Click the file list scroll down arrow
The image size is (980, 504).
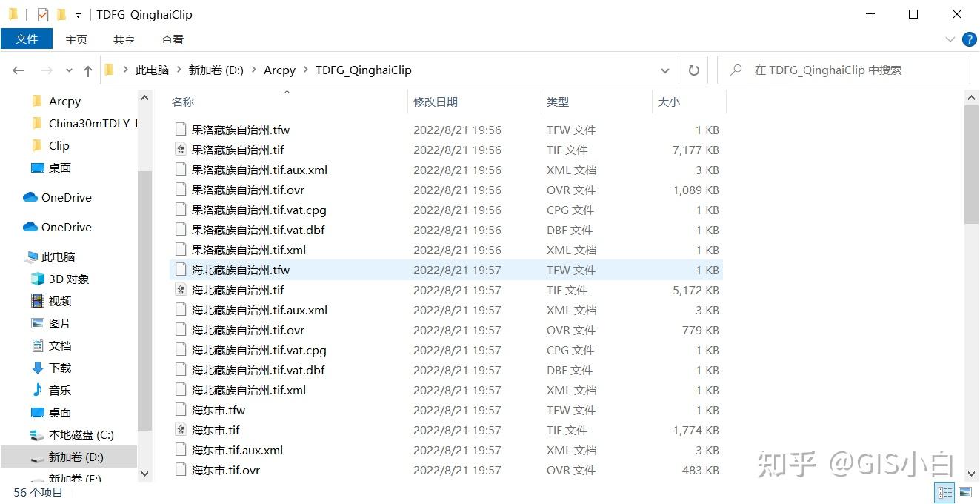pos(972,473)
